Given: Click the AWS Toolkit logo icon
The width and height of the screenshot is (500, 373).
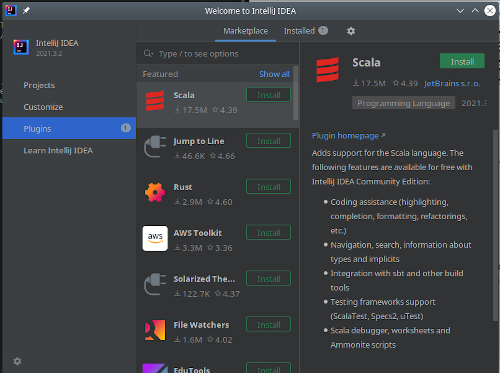Looking at the screenshot, I should coord(155,238).
